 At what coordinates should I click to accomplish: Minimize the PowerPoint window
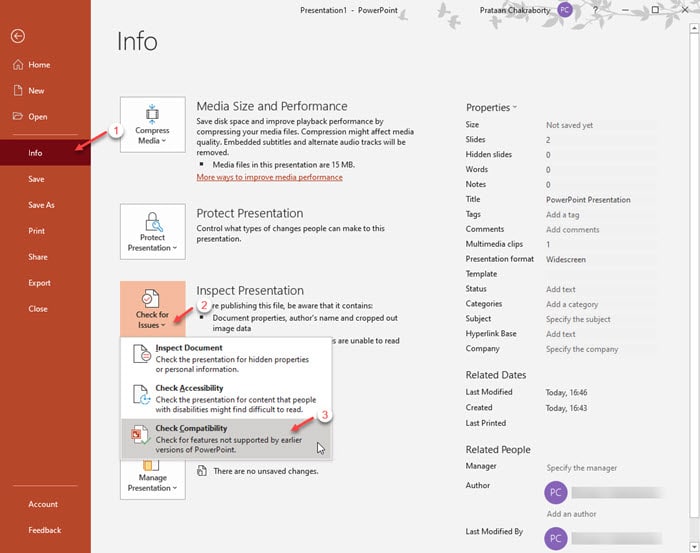(x=625, y=9)
